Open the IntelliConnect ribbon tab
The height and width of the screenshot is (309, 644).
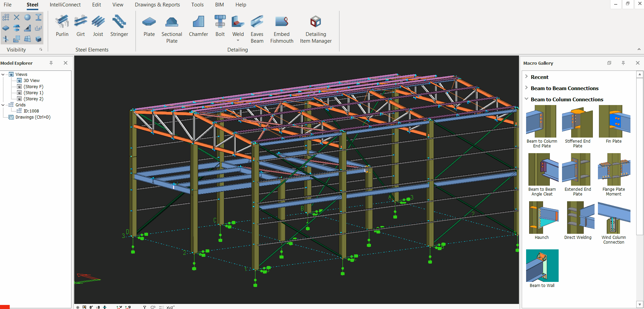pos(65,5)
